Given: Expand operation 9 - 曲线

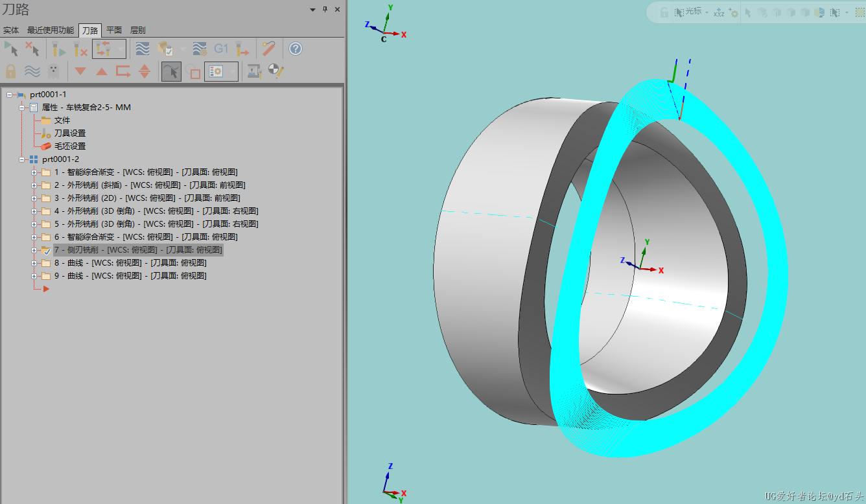Looking at the screenshot, I should (34, 276).
